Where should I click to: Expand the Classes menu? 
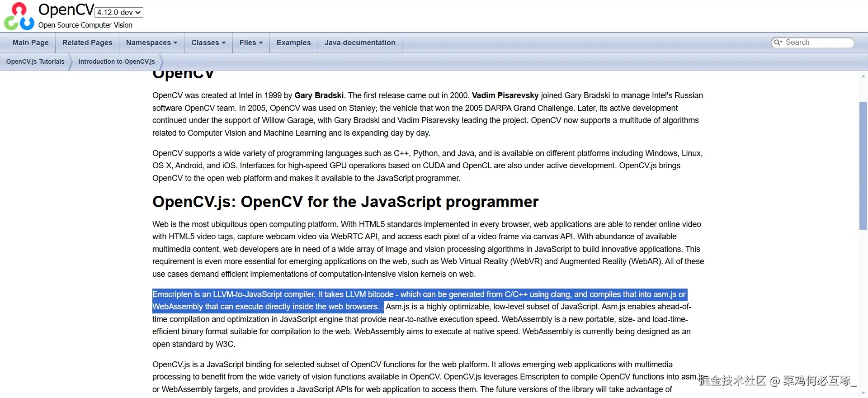[208, 43]
